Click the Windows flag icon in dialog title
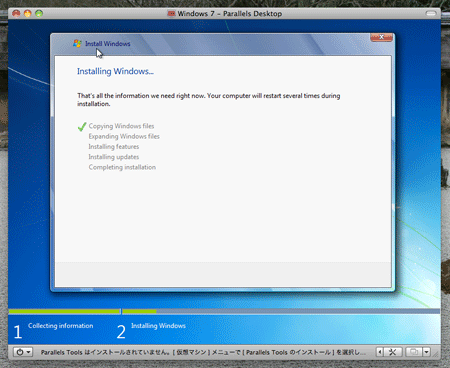 click(77, 44)
